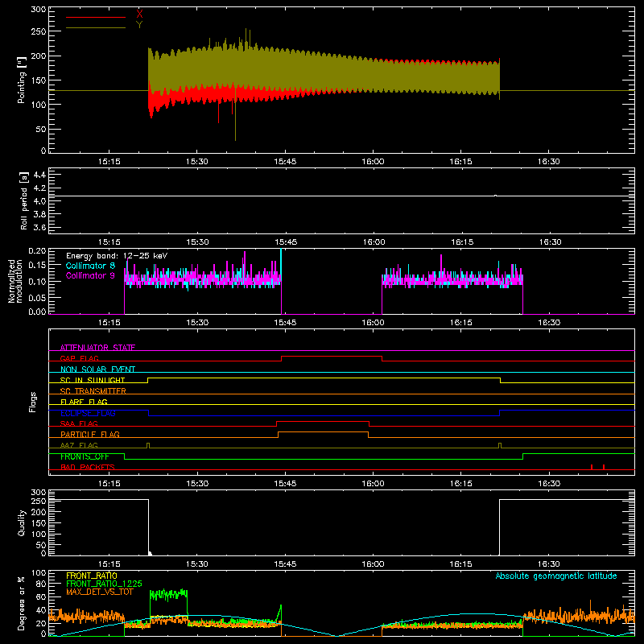The width and height of the screenshot is (644, 644).
Task: Click the Y legend letter
Action: click(x=139, y=25)
